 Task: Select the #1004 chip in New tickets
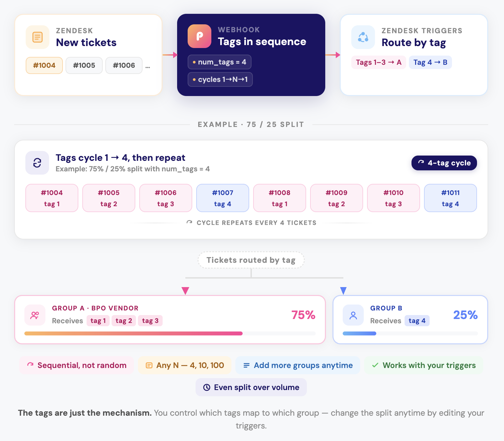44,65
